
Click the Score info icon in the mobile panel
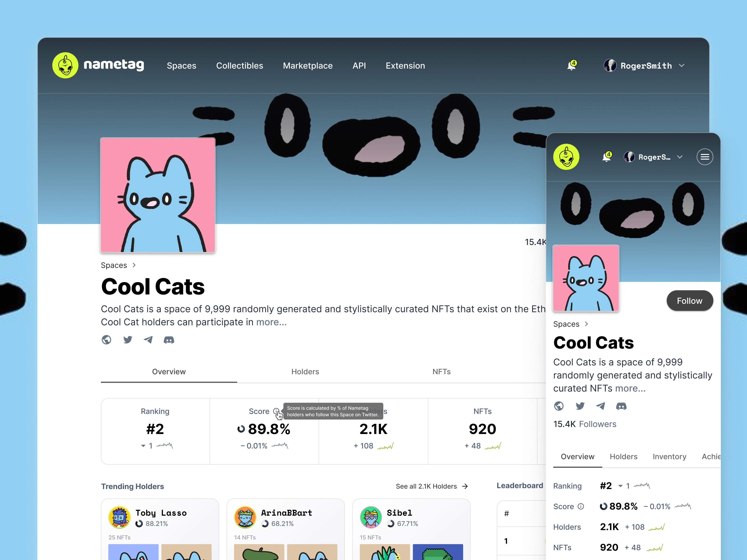(581, 506)
